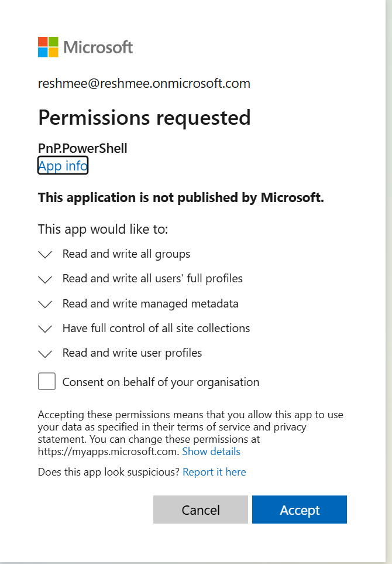Expand the managed metadata permission chevron
This screenshot has height=564, width=392.
[x=45, y=304]
